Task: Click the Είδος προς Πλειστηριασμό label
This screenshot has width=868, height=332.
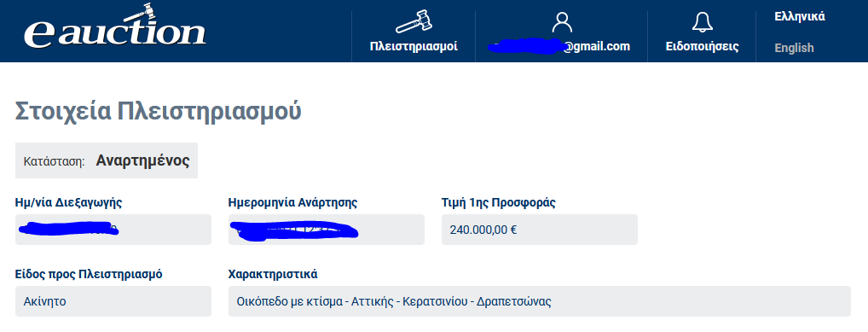Action: [89, 274]
